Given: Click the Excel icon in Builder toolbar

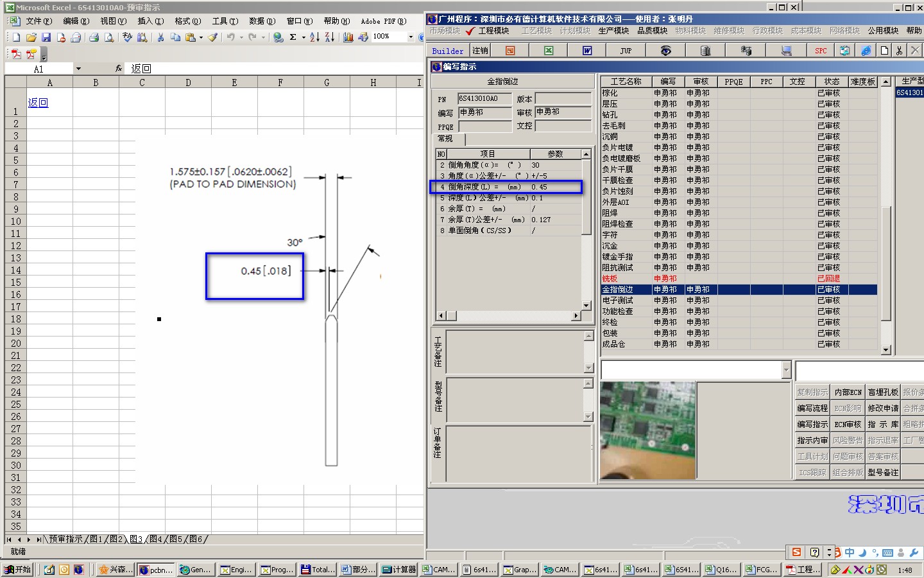Looking at the screenshot, I should [549, 50].
